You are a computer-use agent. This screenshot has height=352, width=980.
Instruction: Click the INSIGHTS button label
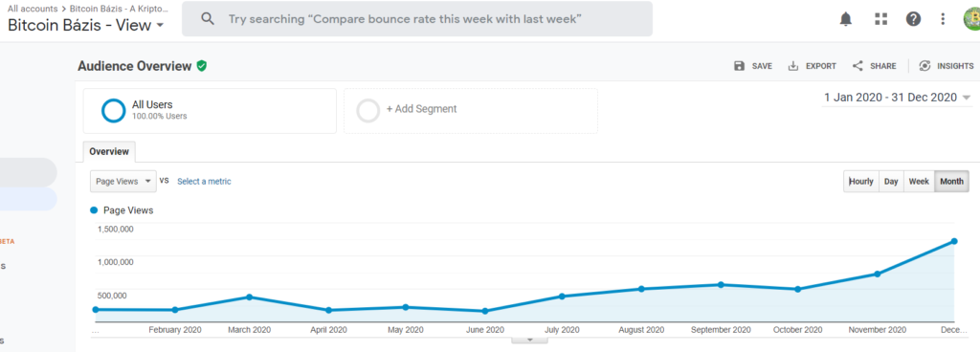[955, 66]
